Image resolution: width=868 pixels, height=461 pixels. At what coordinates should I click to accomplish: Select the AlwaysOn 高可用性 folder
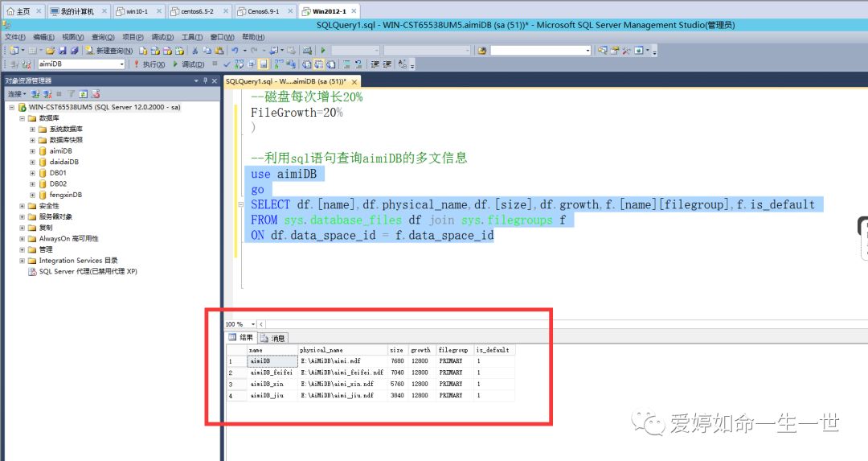point(68,238)
